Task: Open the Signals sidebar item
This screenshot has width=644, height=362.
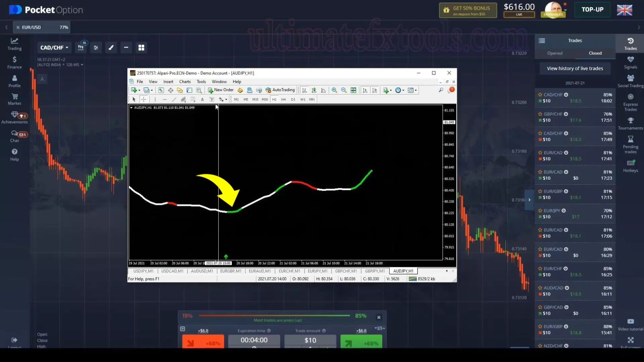Action: click(x=631, y=63)
